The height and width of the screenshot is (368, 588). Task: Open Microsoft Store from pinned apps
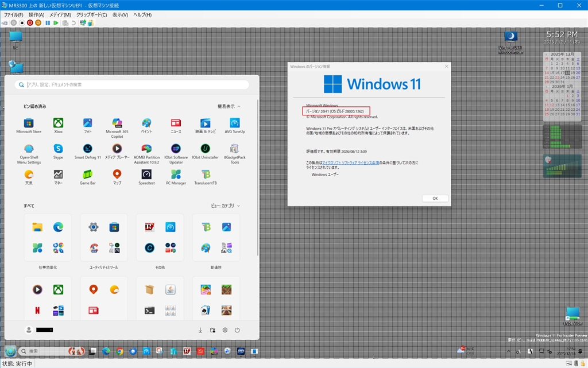pos(29,123)
